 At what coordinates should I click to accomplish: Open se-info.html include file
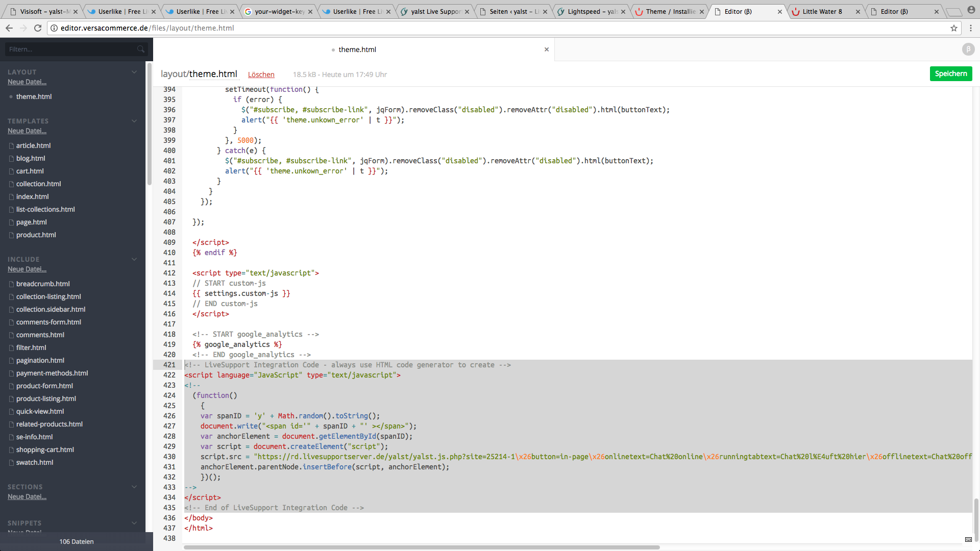click(34, 437)
